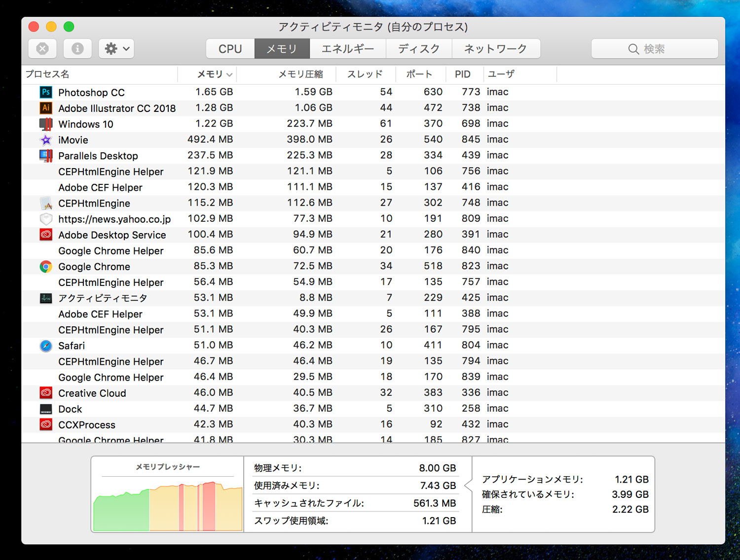
Task: Toggle sort on メモリ column header
Action: 207,74
